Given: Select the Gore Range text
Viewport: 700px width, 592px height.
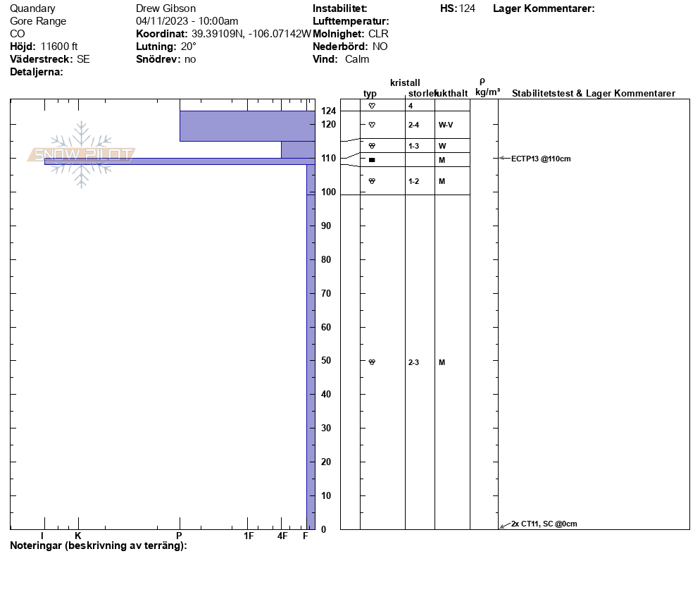Looking at the screenshot, I should tap(38, 21).
